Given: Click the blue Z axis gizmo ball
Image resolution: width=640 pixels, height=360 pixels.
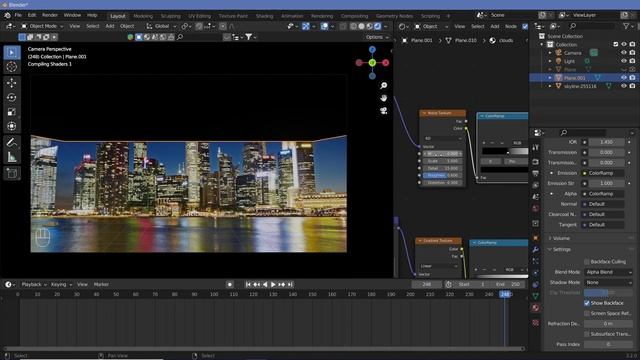Looking at the screenshot, I should pos(372,49).
